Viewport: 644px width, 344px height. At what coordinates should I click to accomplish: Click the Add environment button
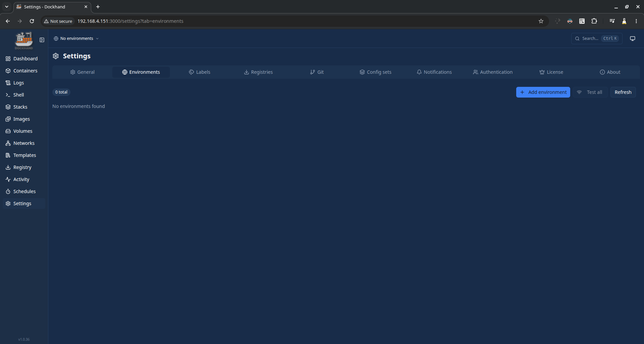point(543,92)
